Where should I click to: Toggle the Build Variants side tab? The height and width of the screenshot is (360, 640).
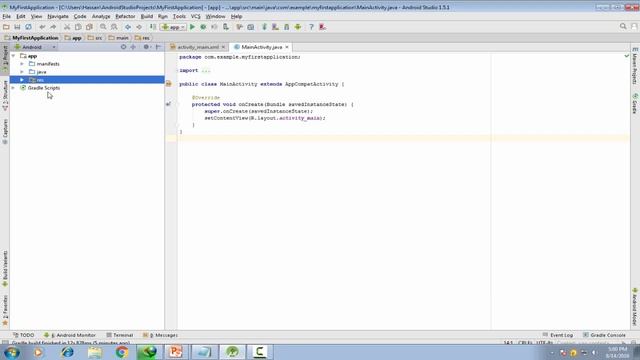[5, 269]
